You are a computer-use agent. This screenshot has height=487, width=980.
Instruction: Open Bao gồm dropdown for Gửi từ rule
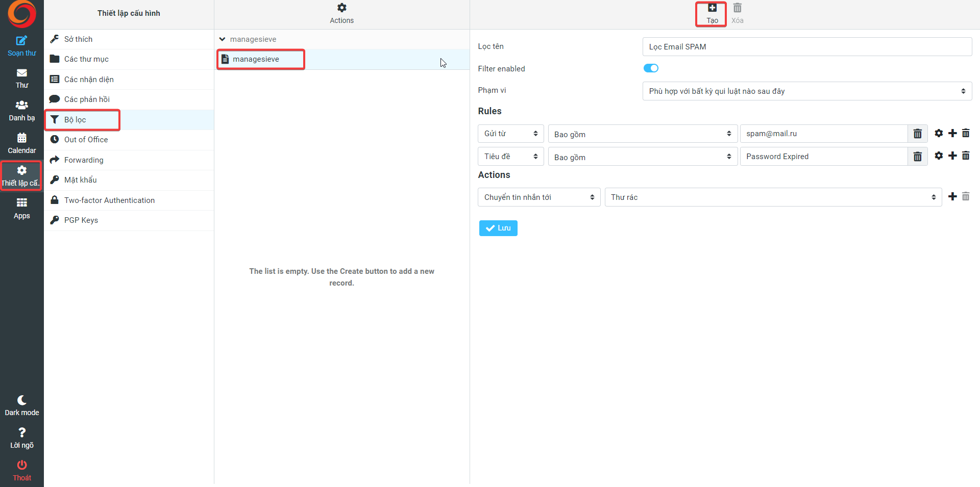pos(643,134)
